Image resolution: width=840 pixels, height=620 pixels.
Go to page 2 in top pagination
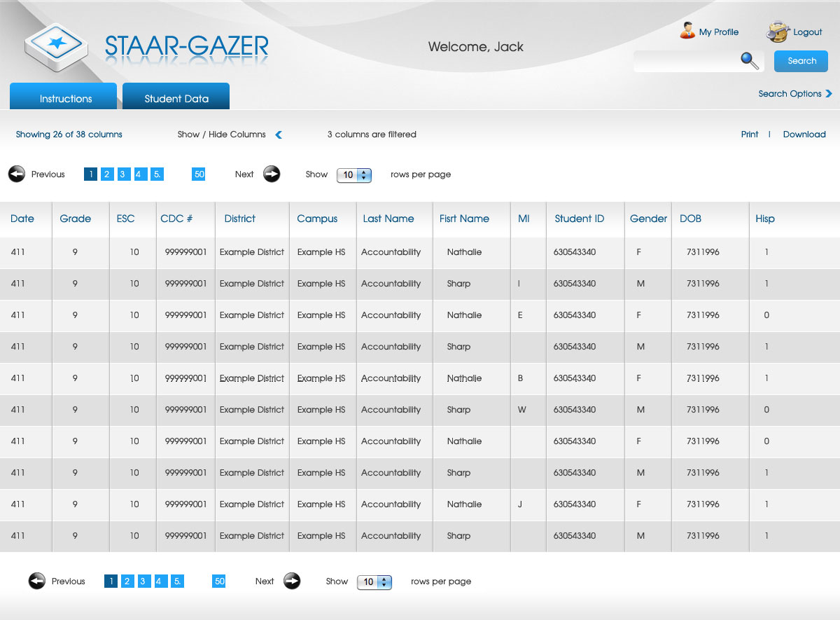pyautogui.click(x=107, y=174)
